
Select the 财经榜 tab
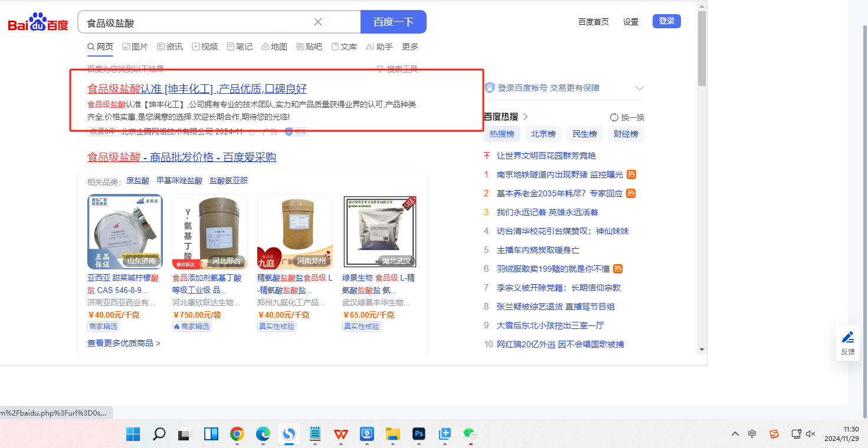(x=626, y=134)
